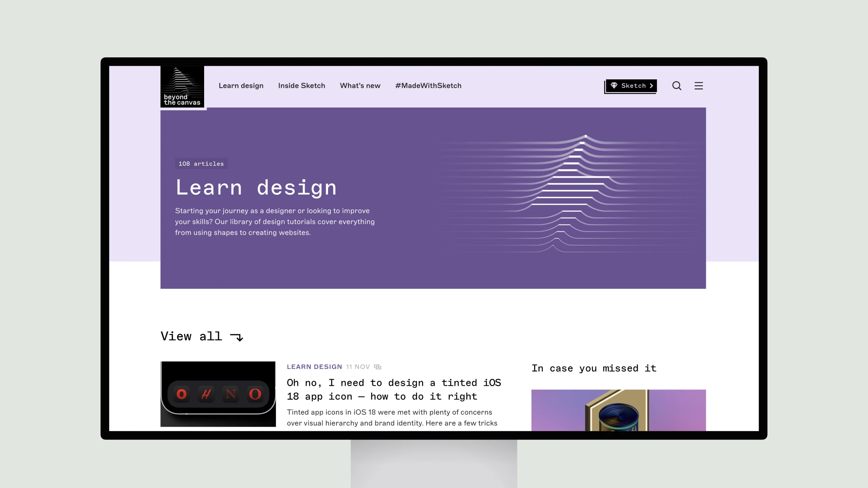Click the bookmark icon on article
This screenshot has height=488, width=868.
point(378,366)
